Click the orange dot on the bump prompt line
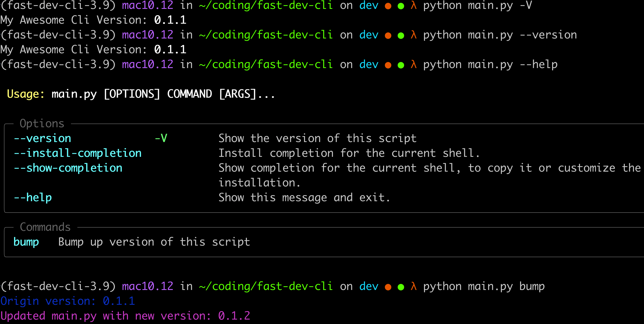This screenshot has width=644, height=324. [x=388, y=287]
